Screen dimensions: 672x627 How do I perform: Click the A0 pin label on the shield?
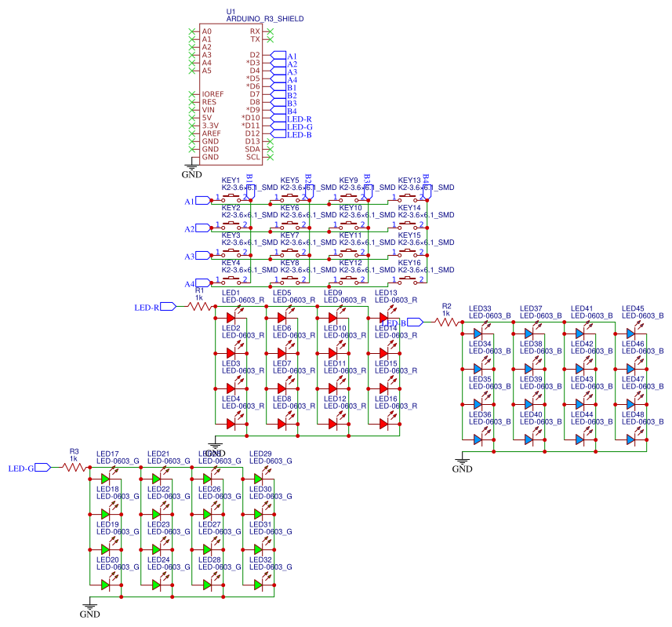[206, 31]
